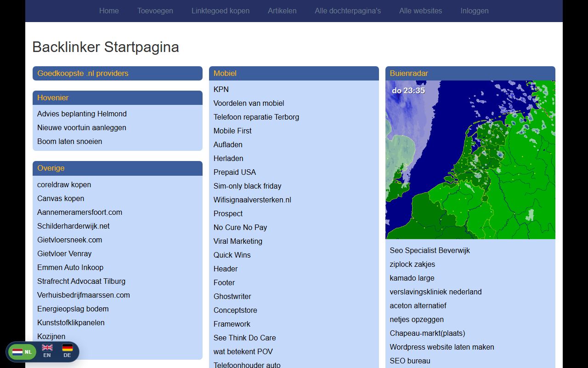This screenshot has height=368, width=588.
Task: Open ziplock zakjes link
Action: (x=413, y=264)
